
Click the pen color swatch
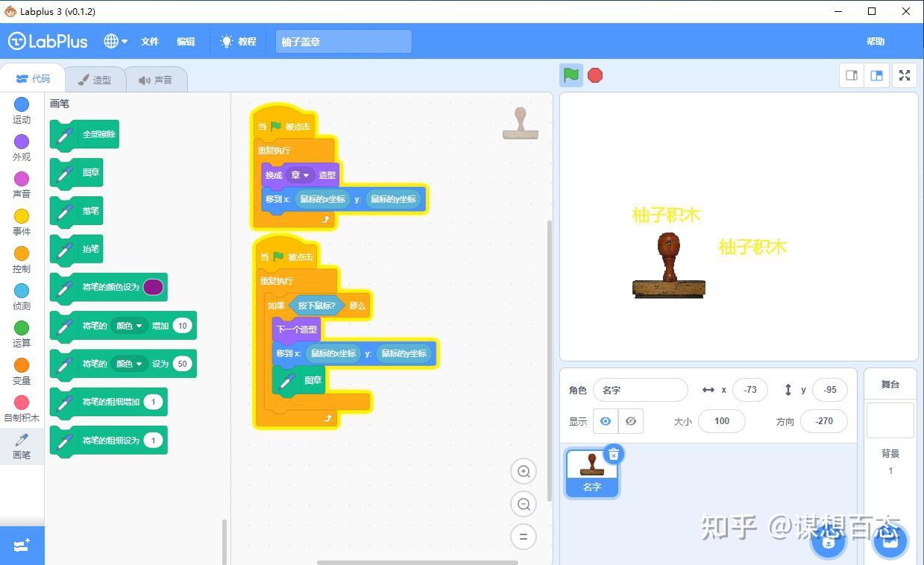153,287
